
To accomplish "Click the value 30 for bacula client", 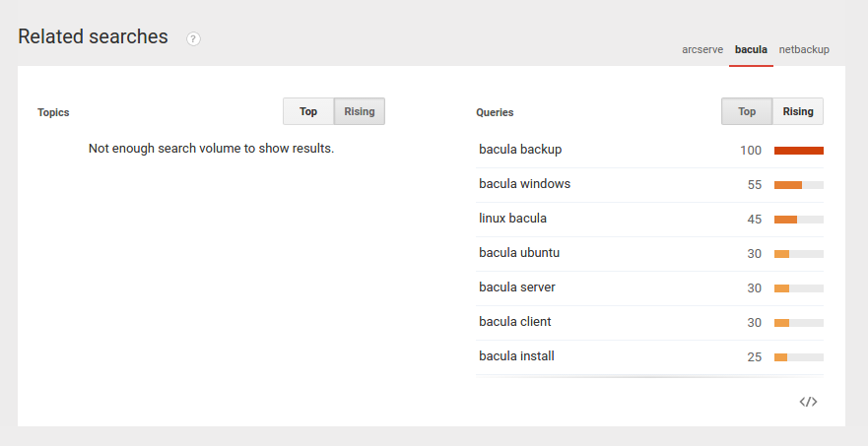I will pos(755,323).
